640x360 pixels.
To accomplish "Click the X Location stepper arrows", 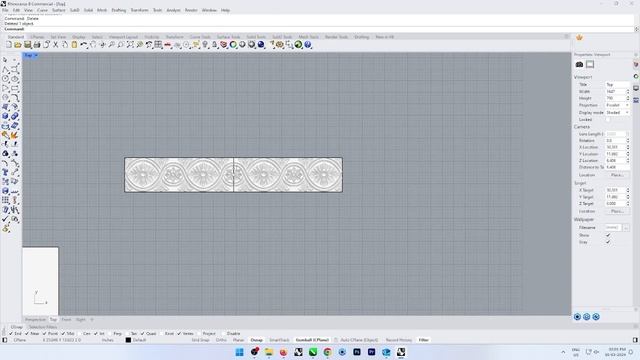I will (x=628, y=147).
